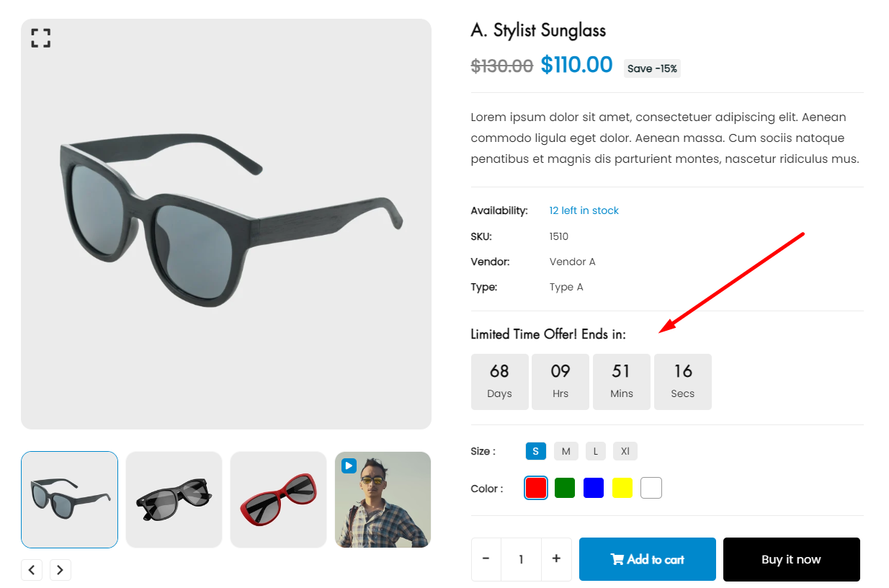Pick the red color swatch
The width and height of the screenshot is (889, 588).
pyautogui.click(x=536, y=488)
